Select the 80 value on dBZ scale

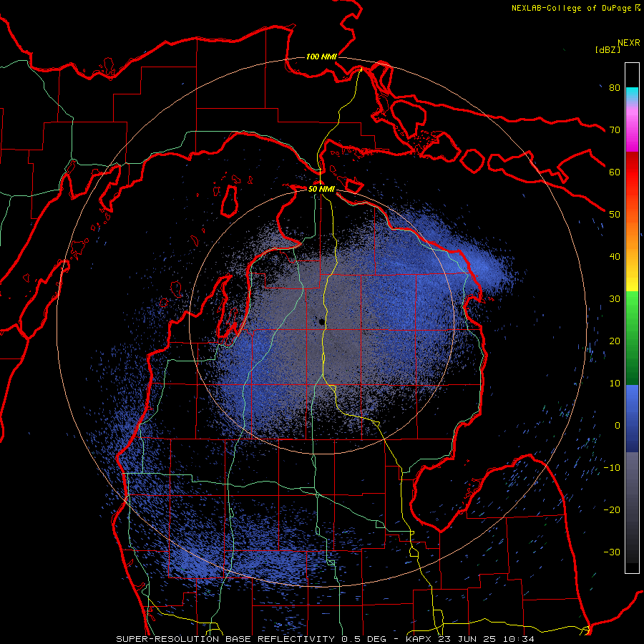tap(615, 88)
